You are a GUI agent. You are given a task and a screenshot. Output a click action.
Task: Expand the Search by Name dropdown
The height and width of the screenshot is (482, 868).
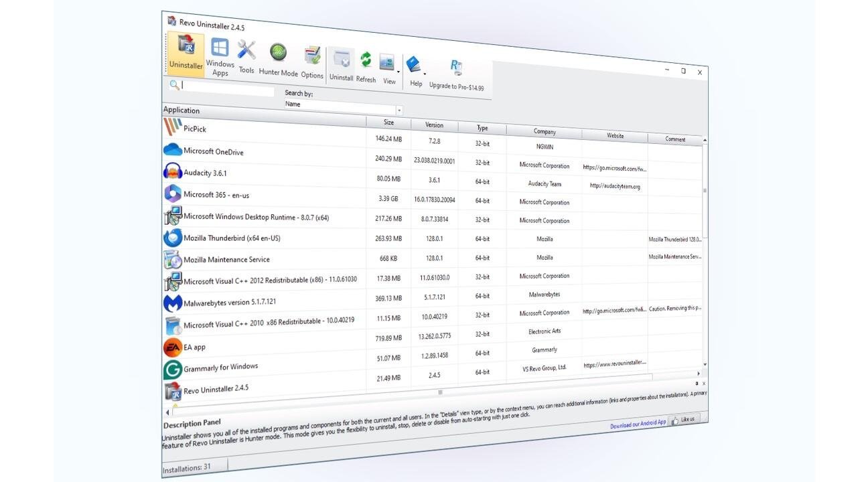399,110
